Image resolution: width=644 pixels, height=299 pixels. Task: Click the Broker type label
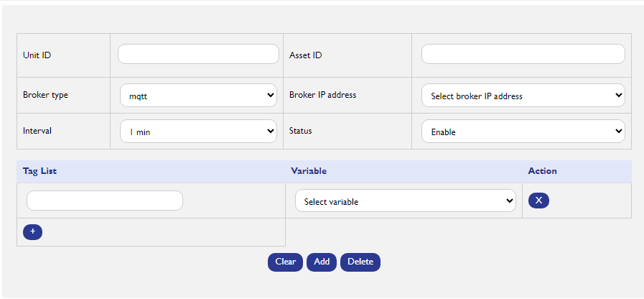point(45,95)
